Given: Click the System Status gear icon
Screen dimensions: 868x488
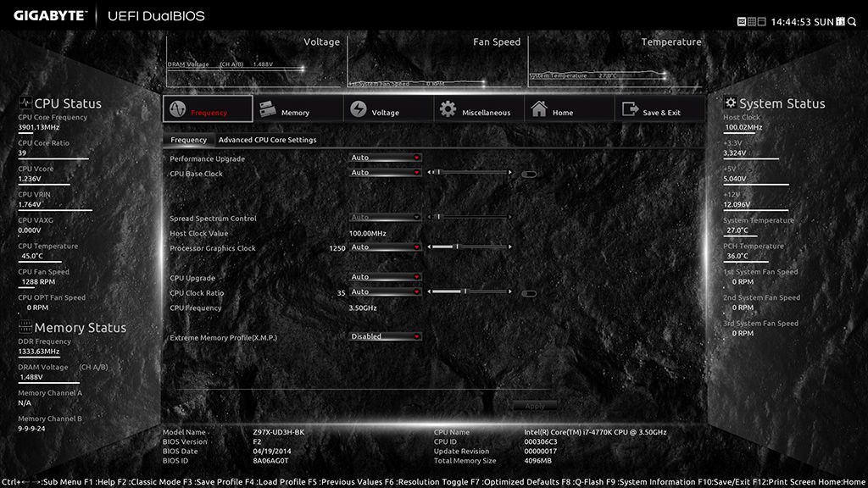Looking at the screenshot, I should [x=730, y=103].
